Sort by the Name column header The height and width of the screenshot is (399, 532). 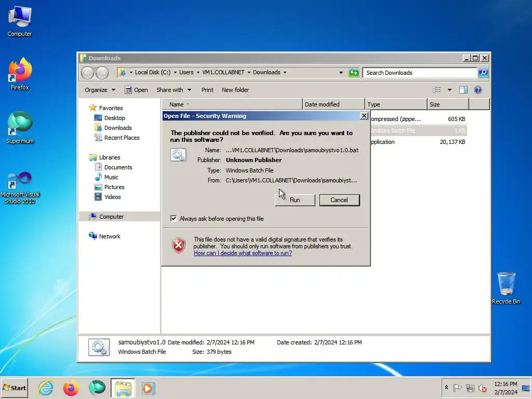click(232, 104)
